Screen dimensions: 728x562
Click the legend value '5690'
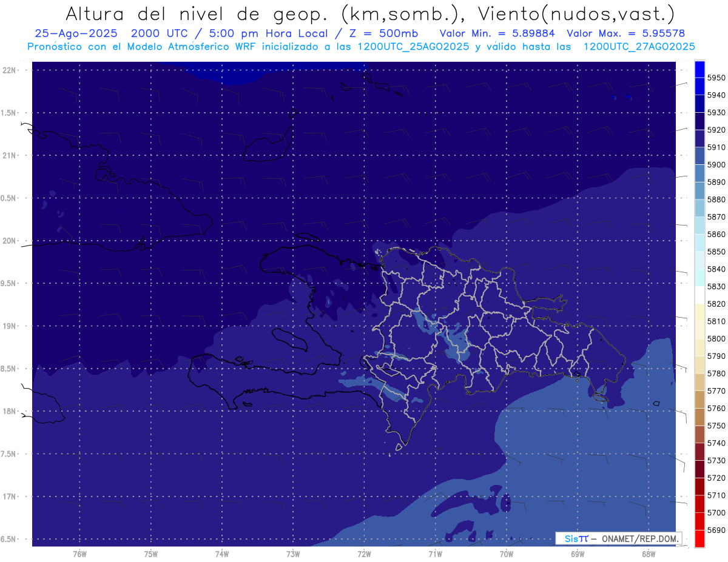716,530
